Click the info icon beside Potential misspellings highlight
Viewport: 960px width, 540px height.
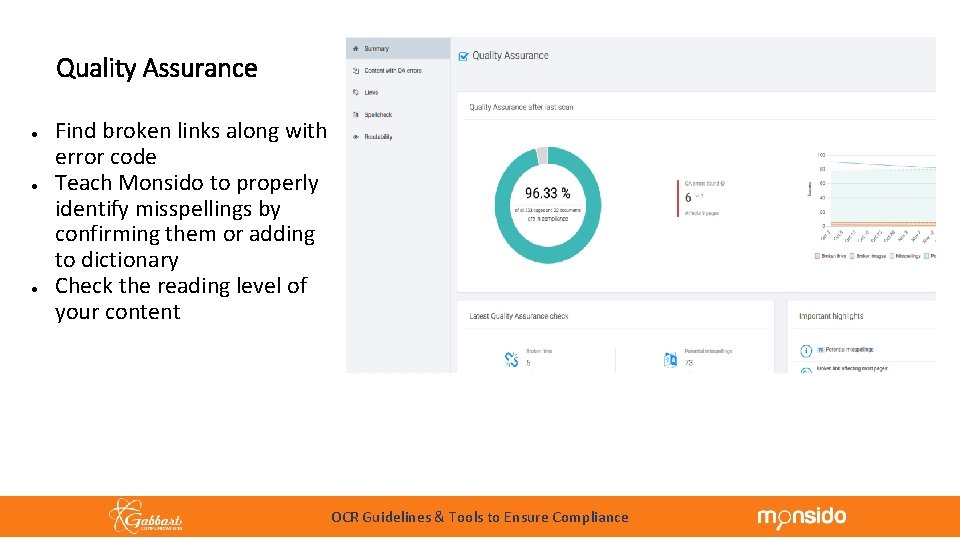(806, 350)
